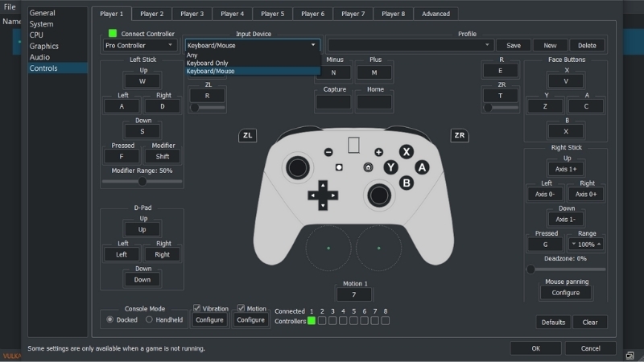
Task: Open the Advanced tab
Action: (436, 14)
